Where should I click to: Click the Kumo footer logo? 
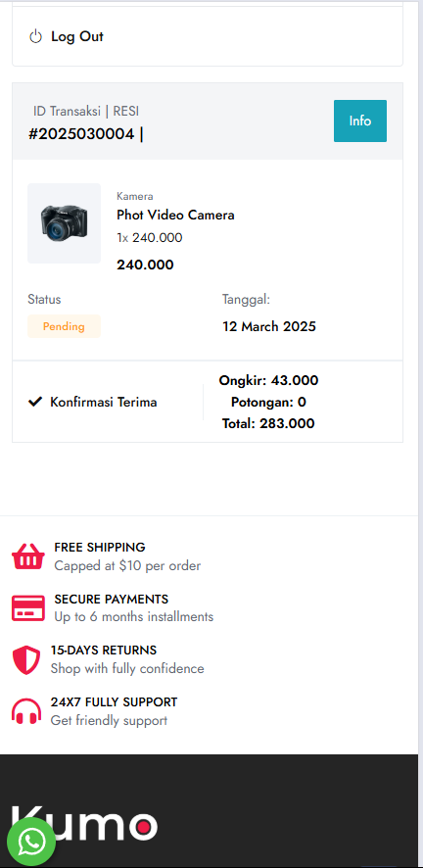(x=84, y=825)
